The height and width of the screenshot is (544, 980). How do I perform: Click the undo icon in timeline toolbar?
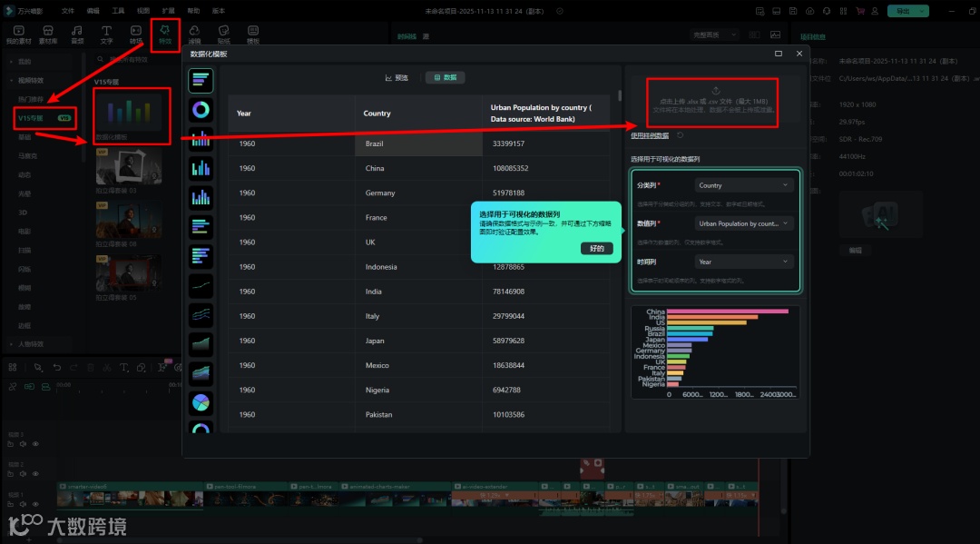point(57,368)
